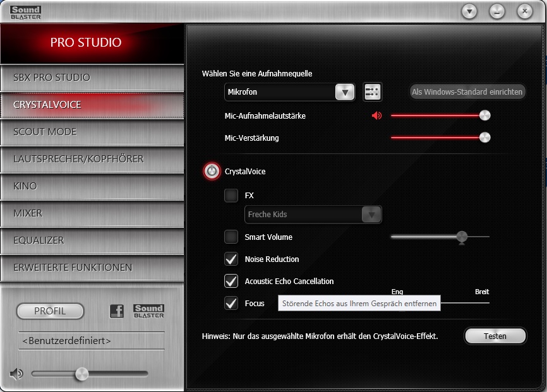This screenshot has height=392, width=547.
Task: Switch to the MIXER tab
Action: click(x=92, y=214)
